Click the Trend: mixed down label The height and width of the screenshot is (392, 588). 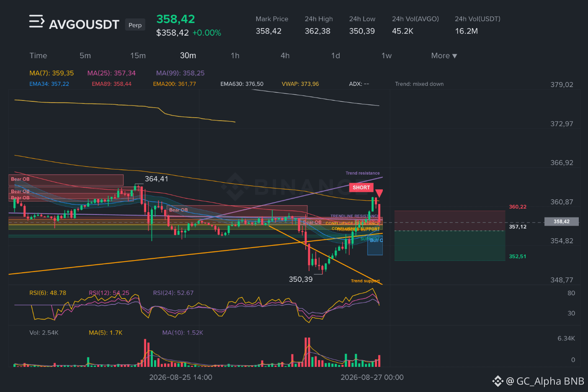tap(419, 84)
